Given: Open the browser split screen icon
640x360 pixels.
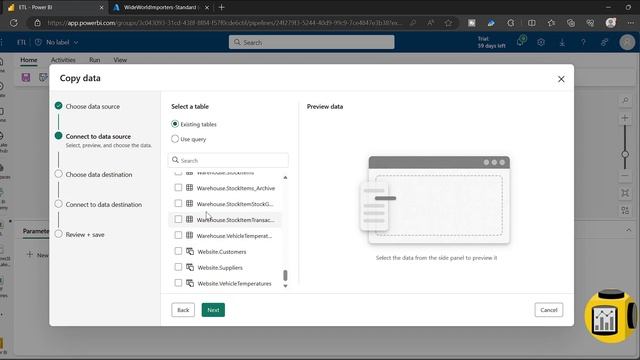Looking at the screenshot, I should coord(531,23).
